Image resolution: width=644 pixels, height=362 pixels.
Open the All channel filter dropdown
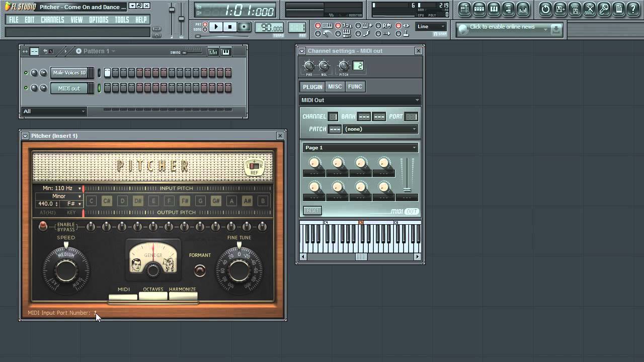(54, 112)
